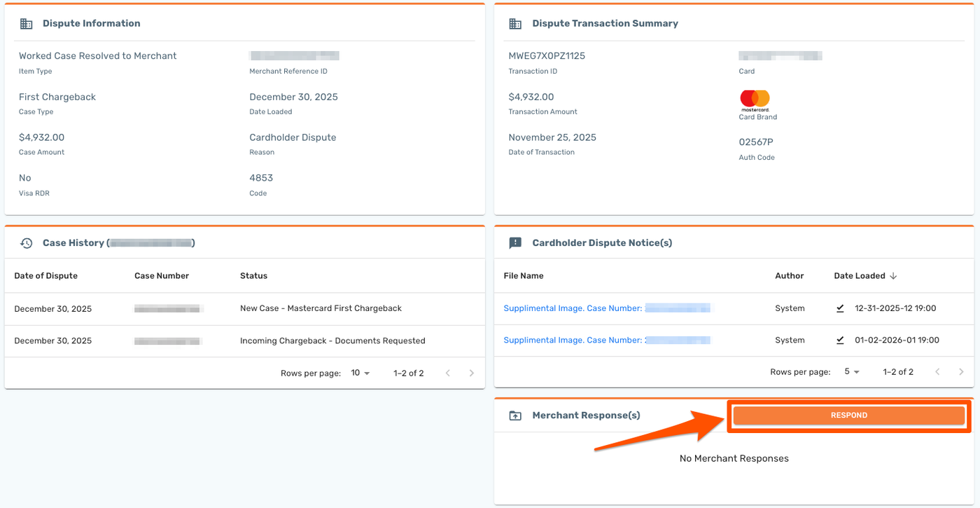This screenshot has width=980, height=508.
Task: Open Case History rows per page dropdown
Action: [x=360, y=373]
